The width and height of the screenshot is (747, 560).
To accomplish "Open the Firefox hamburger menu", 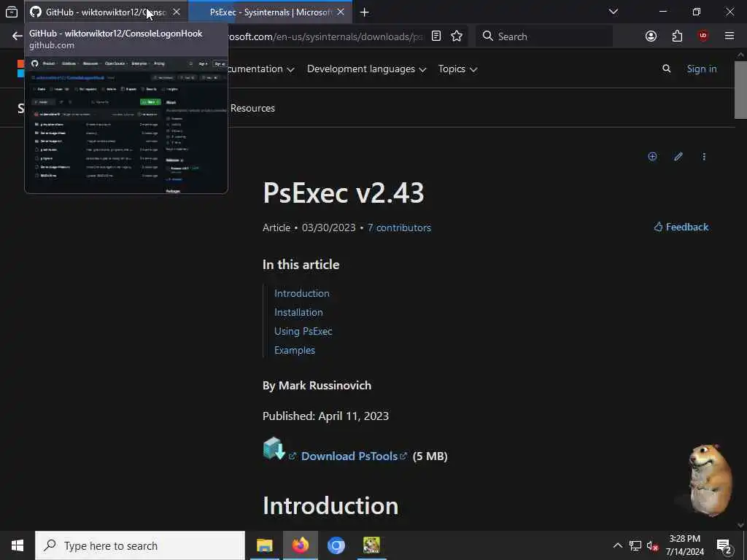I will point(729,36).
